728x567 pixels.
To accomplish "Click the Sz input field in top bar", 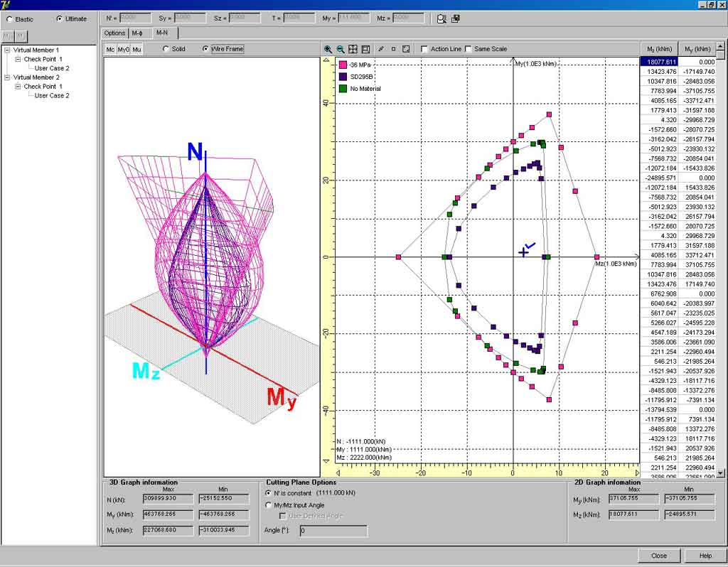I will pyautogui.click(x=245, y=18).
